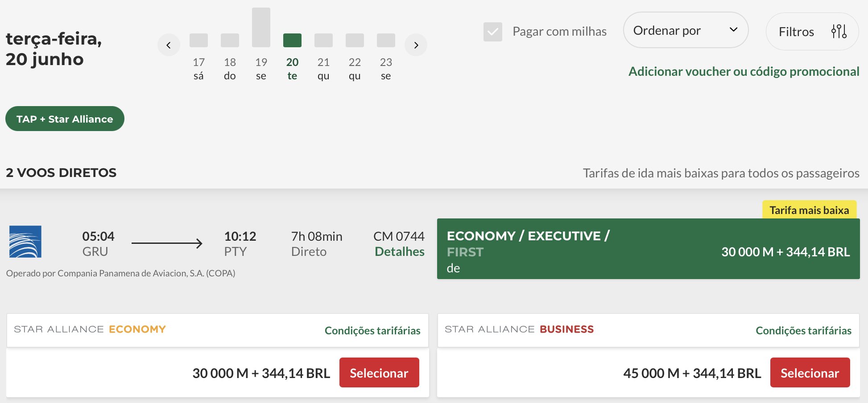Open Filtros sliders icon
Screen dimensions: 868x403
point(839,31)
